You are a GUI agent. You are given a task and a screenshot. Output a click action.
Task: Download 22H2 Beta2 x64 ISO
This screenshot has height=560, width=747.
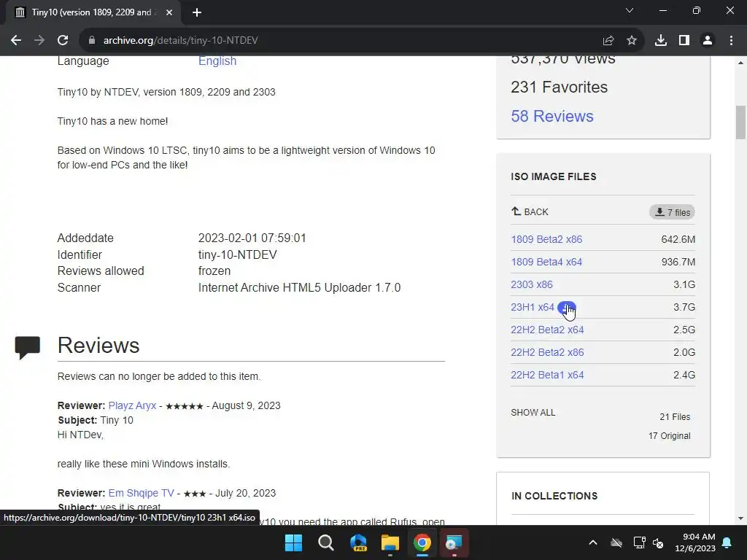pyautogui.click(x=547, y=330)
